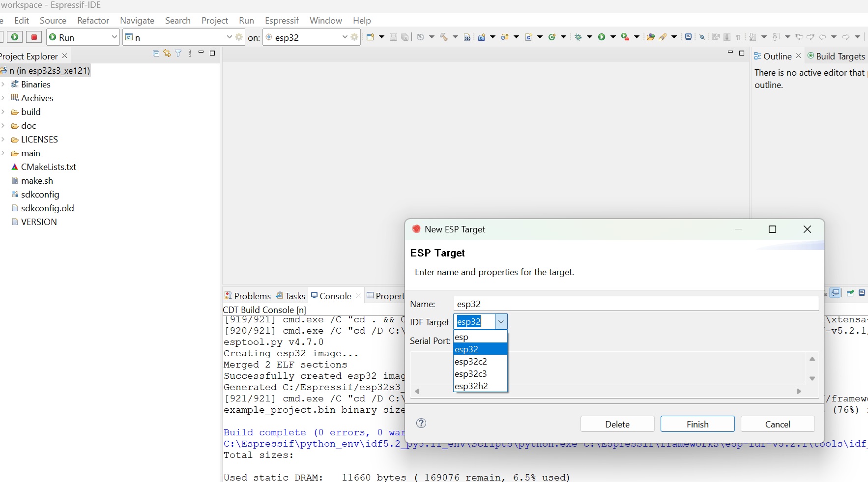Open the Build hammer dropdown arrow

coord(455,37)
